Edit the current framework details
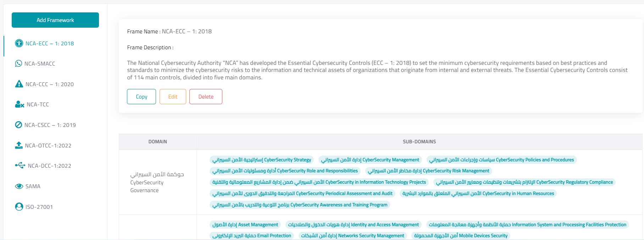This screenshot has height=240, width=644. [x=173, y=97]
